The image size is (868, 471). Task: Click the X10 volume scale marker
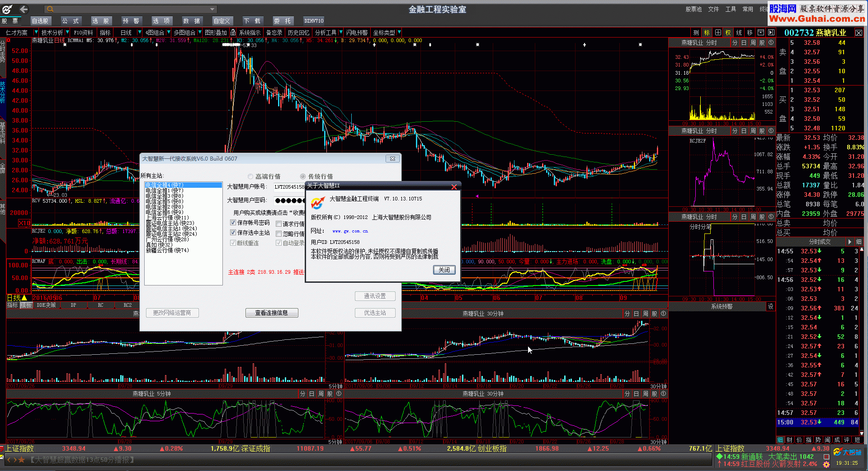24,223
